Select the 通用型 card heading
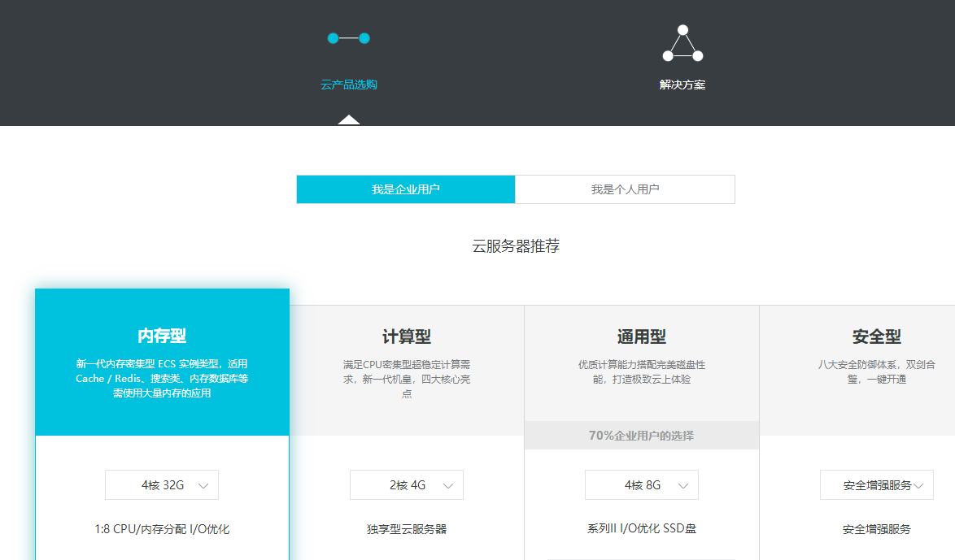955x560 pixels. pyautogui.click(x=642, y=336)
